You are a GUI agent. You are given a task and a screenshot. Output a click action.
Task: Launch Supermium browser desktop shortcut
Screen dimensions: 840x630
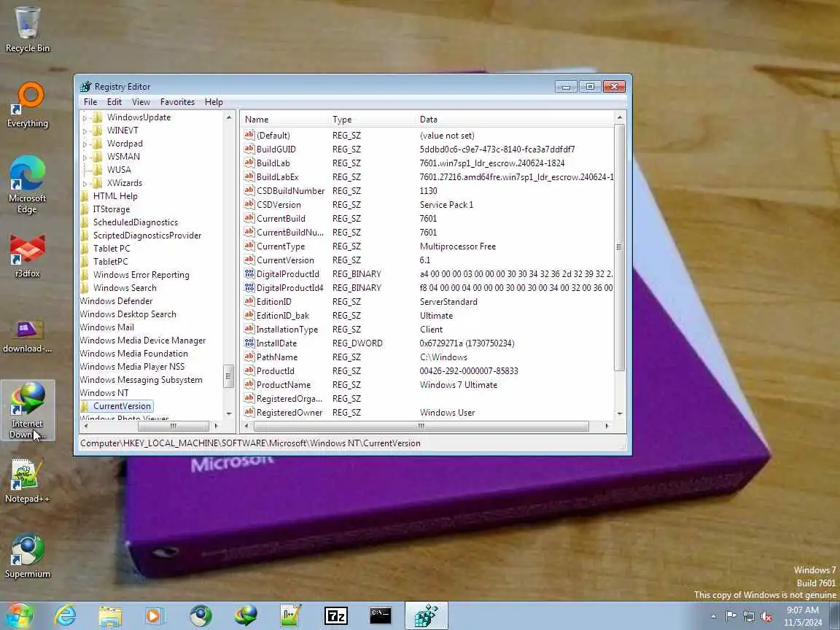point(27,556)
